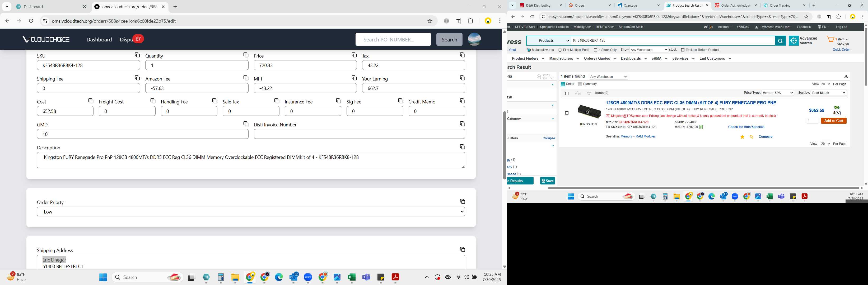Tick the Items (0) select-all checkbox
Image resolution: width=868 pixels, height=285 pixels.
point(567,93)
